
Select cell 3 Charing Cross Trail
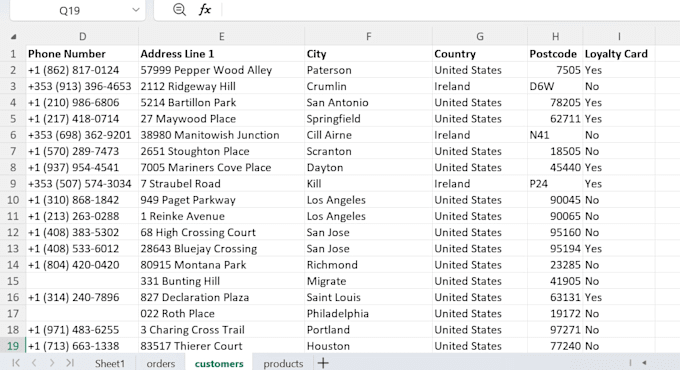222,330
